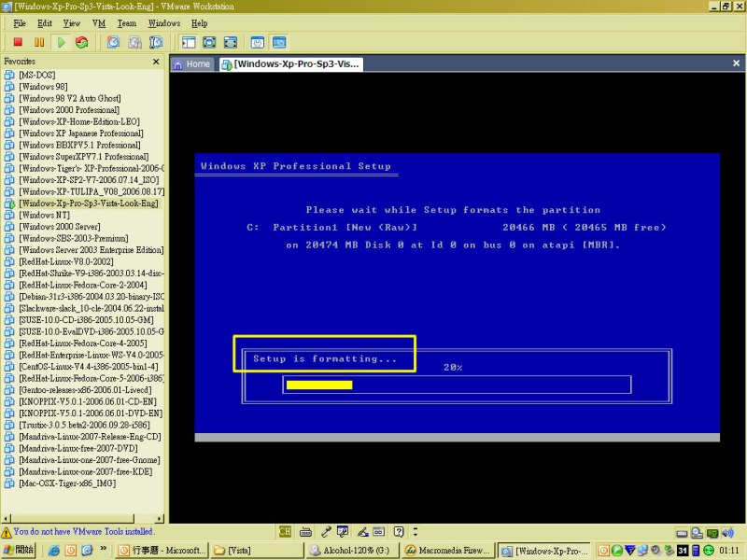The height and width of the screenshot is (560, 747).
Task: Select [Windows 2000 Professional] favorite
Action: click(x=69, y=110)
